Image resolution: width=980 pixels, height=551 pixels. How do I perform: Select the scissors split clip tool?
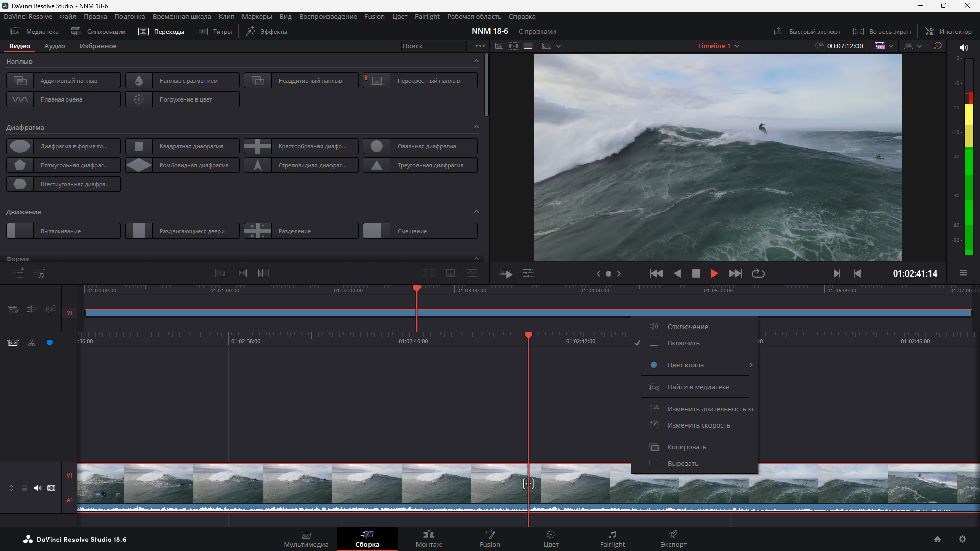[32, 343]
